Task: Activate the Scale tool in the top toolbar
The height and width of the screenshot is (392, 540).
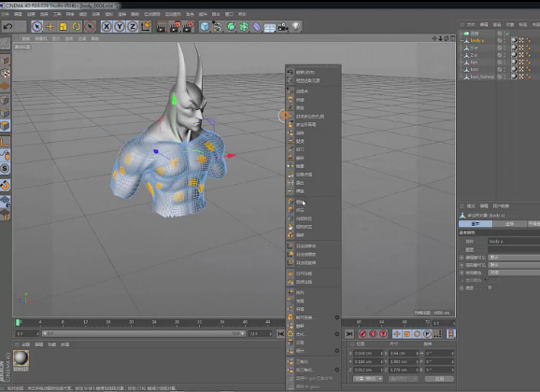Action: [x=64, y=26]
